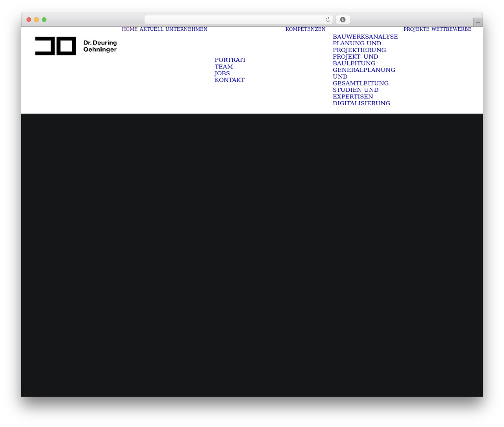Select PLANUNG UND PROJEKTIERUNG link
Image resolution: width=504 pixels, height=427 pixels.
359,46
